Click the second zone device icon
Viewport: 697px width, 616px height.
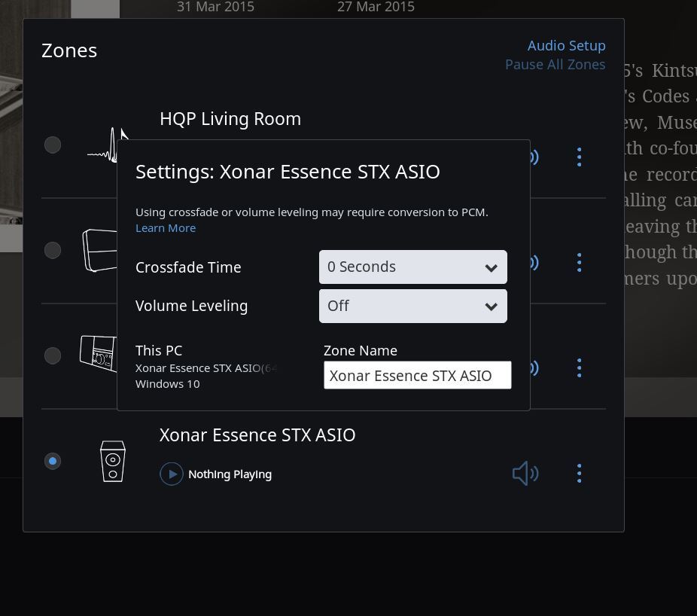tap(100, 250)
